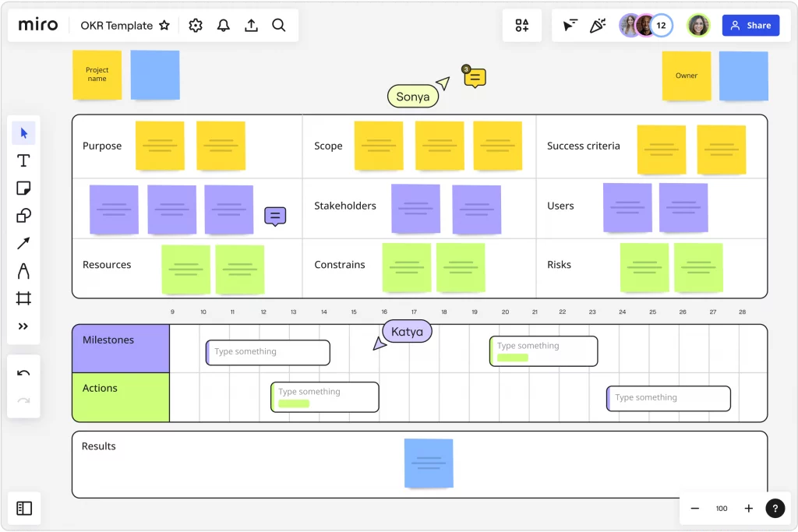Click the miro logo to go home
This screenshot has height=532, width=798.
click(x=39, y=26)
